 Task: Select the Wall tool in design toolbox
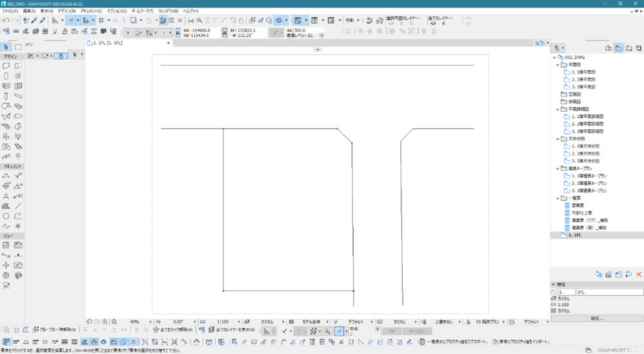point(6,66)
